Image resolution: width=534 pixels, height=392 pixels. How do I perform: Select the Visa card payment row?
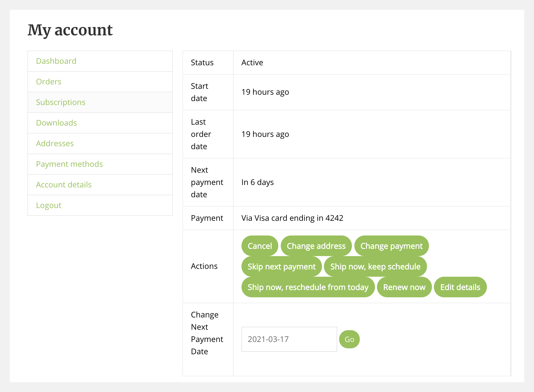[292, 218]
